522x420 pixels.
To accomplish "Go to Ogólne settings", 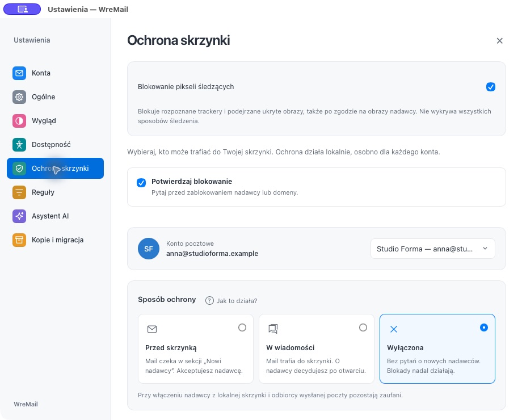I will [x=55, y=97].
